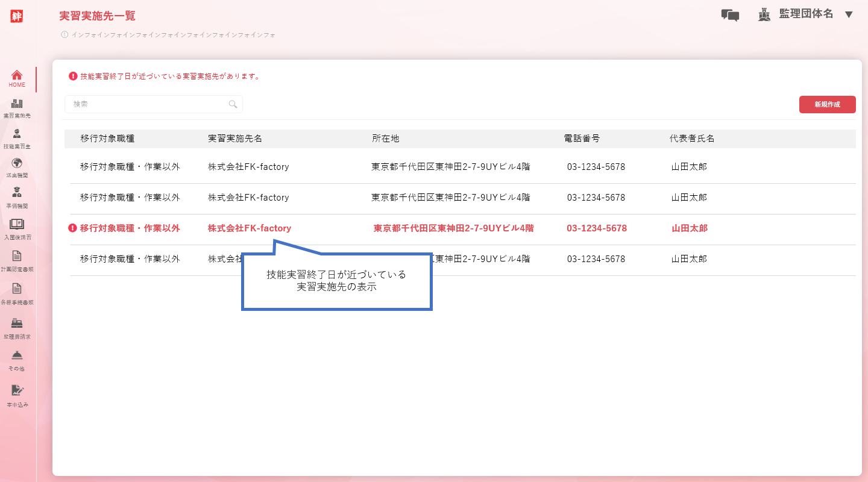Click the 移行対象職種 column header
868x482 pixels.
(107, 139)
